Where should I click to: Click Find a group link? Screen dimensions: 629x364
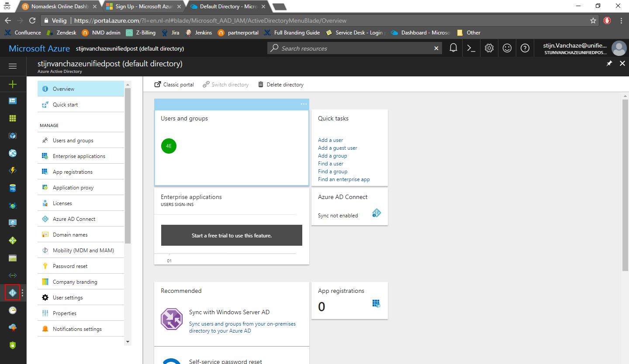click(333, 172)
